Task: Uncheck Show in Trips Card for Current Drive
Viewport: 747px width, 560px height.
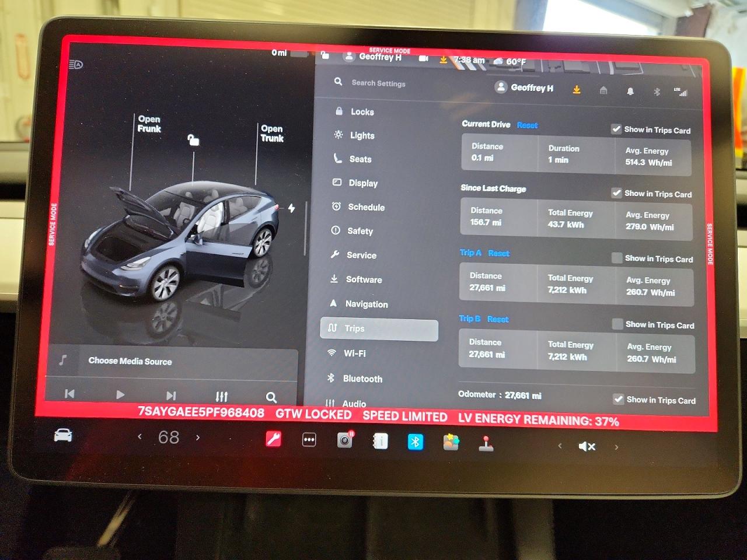Action: 616,129
